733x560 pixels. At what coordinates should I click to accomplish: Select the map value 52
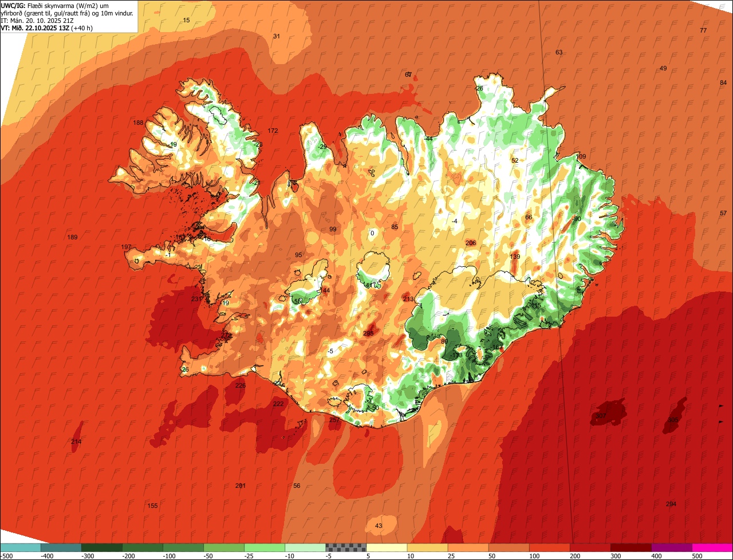pyautogui.click(x=515, y=160)
